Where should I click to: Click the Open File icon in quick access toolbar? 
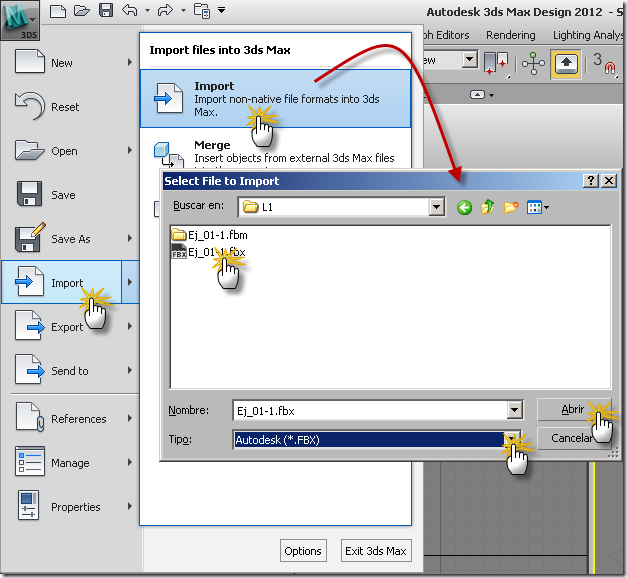click(x=82, y=11)
